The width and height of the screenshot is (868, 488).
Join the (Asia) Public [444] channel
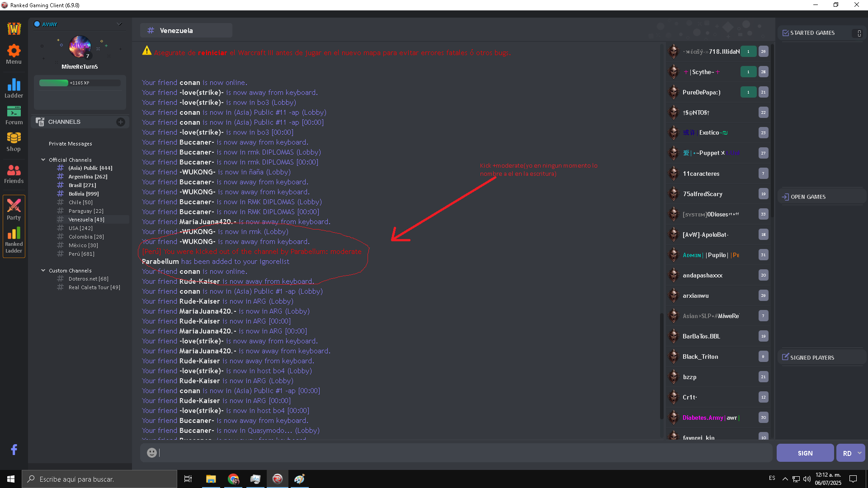(x=90, y=168)
